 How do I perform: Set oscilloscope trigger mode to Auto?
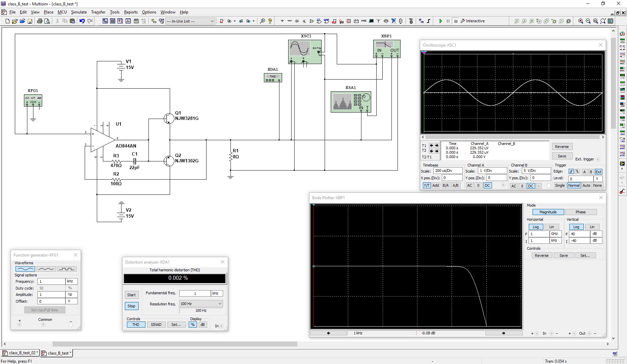[587, 185]
